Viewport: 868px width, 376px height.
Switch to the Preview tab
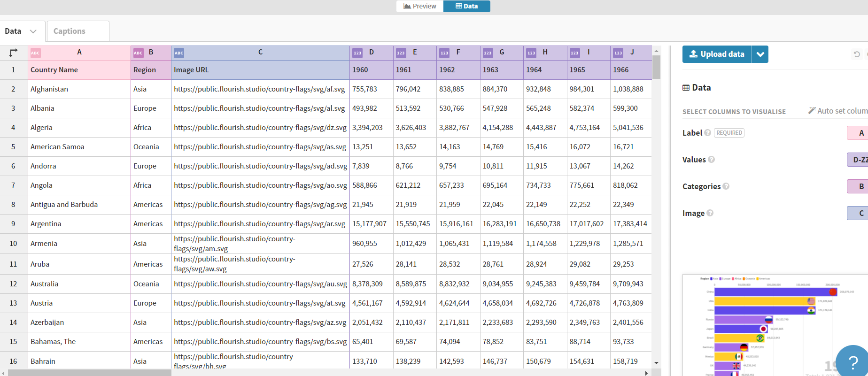(x=420, y=6)
